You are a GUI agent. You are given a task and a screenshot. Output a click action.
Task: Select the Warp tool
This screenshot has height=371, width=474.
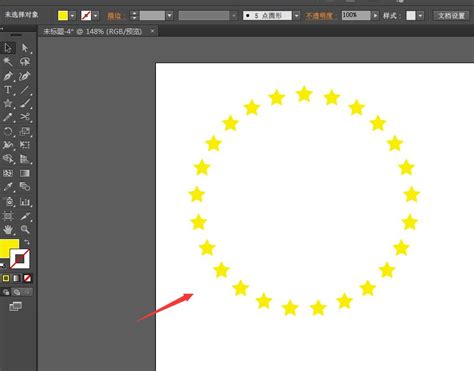click(x=8, y=145)
